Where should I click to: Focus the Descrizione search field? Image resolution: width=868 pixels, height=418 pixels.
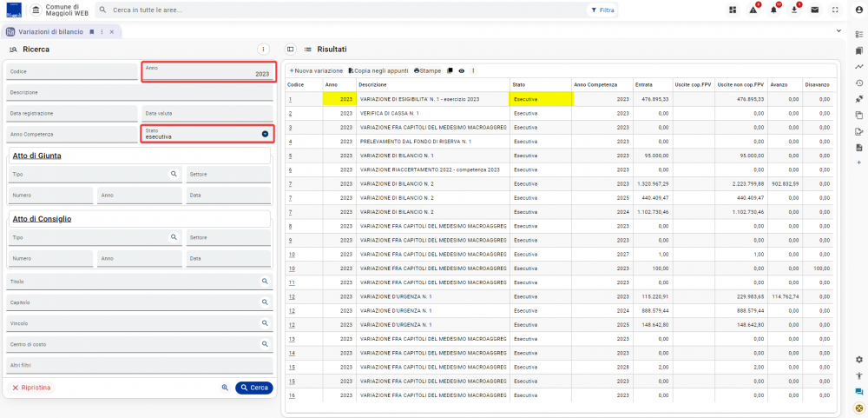tap(140, 93)
